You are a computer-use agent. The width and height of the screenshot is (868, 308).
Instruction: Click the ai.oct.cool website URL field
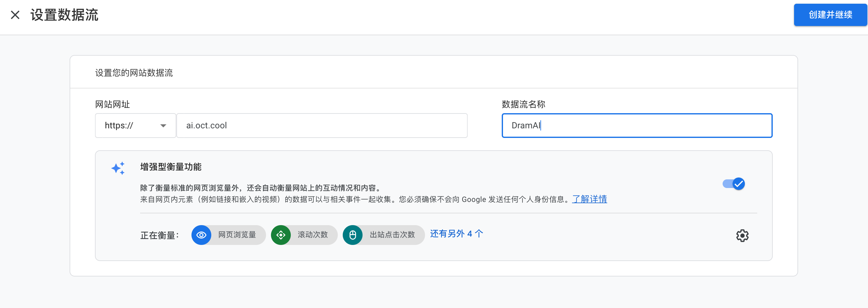(x=322, y=126)
